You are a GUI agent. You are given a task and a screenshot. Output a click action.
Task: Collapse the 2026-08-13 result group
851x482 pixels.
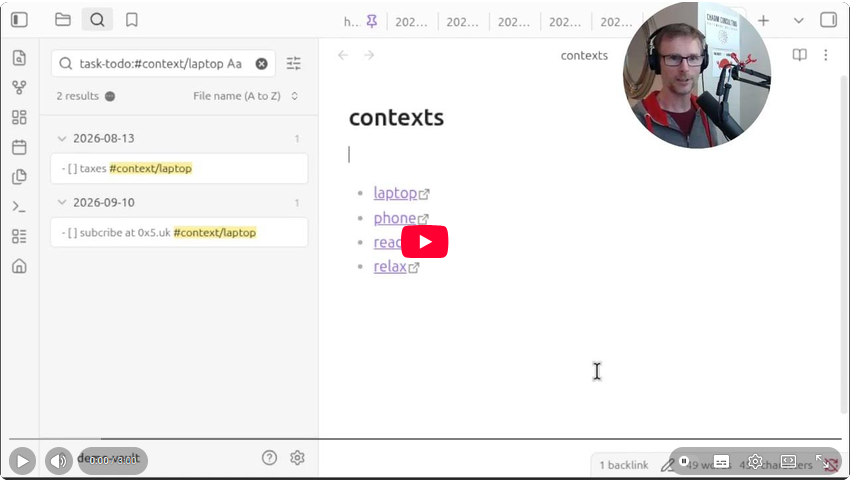62,138
